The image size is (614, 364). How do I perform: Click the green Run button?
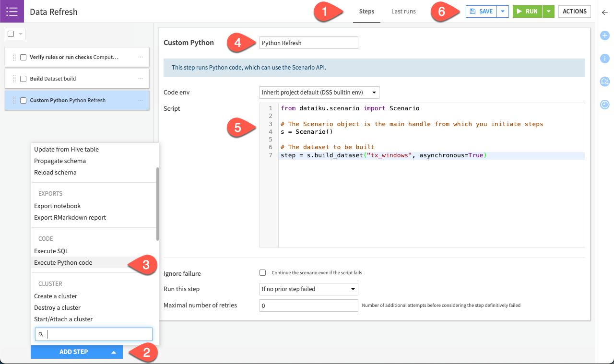click(x=528, y=12)
